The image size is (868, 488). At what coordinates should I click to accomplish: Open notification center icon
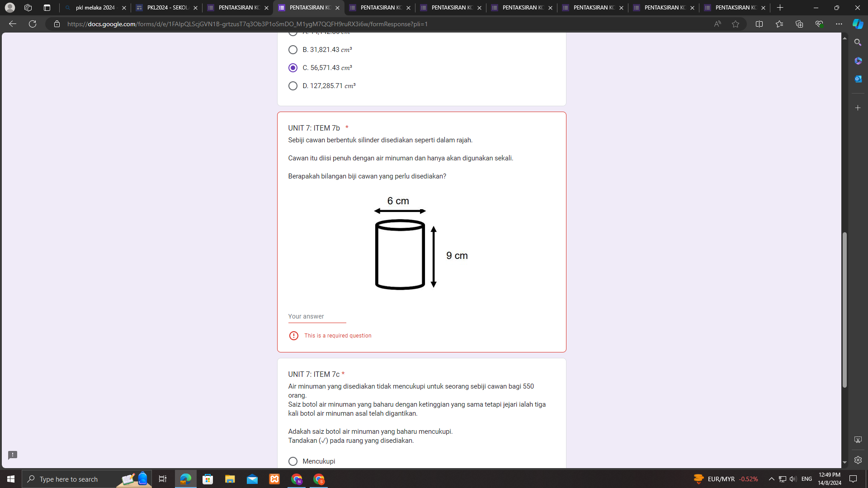coord(853,479)
